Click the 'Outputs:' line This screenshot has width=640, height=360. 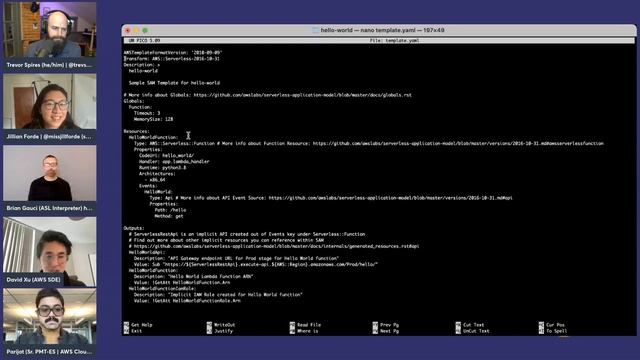134,228
